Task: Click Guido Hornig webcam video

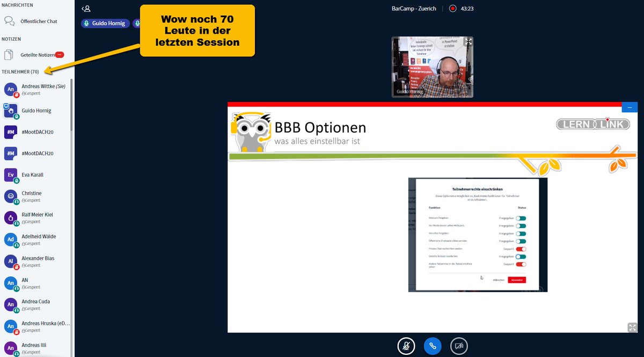Action: coord(433,67)
